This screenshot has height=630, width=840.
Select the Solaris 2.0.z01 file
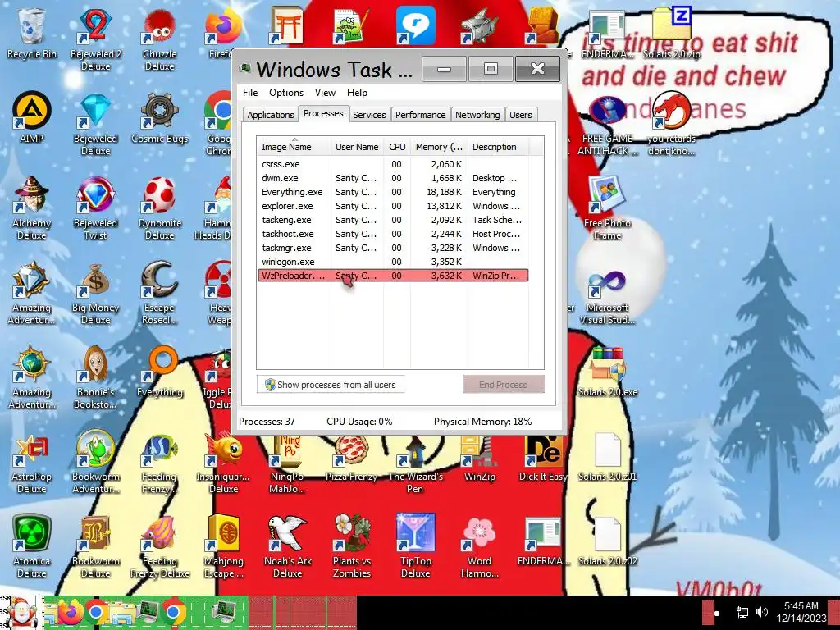point(608,456)
